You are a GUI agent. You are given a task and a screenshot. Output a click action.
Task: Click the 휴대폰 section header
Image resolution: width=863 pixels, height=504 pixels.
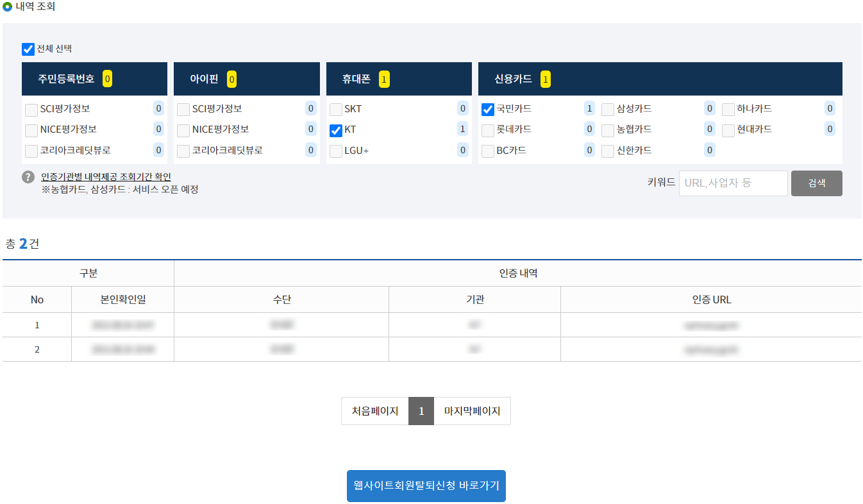tap(399, 79)
